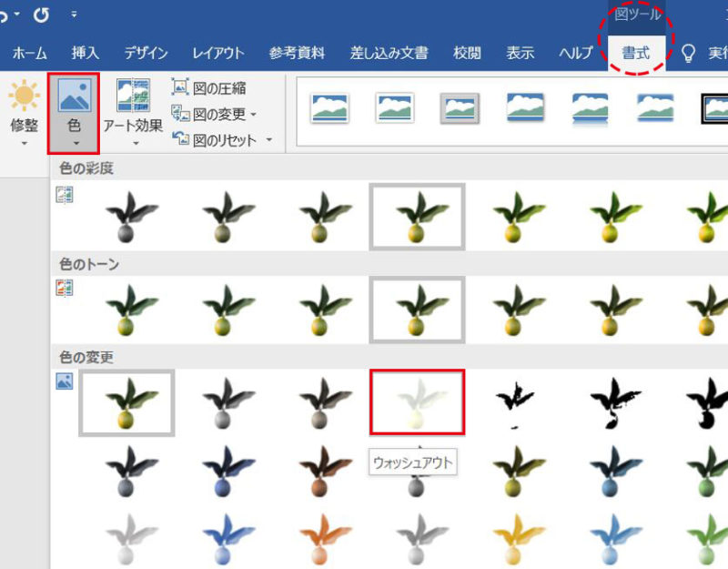Open the ホーム tab
Viewport: 728px width, 569px height.
point(30,53)
